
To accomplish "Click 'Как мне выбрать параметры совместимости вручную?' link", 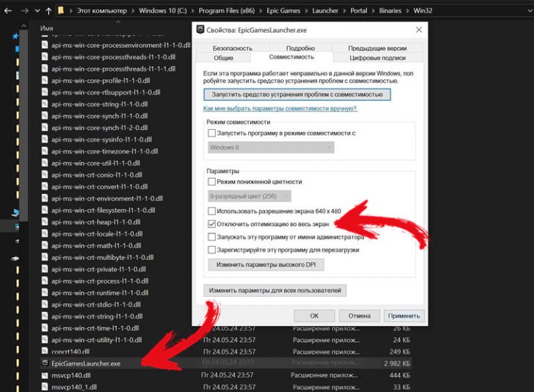I will pyautogui.click(x=280, y=109).
